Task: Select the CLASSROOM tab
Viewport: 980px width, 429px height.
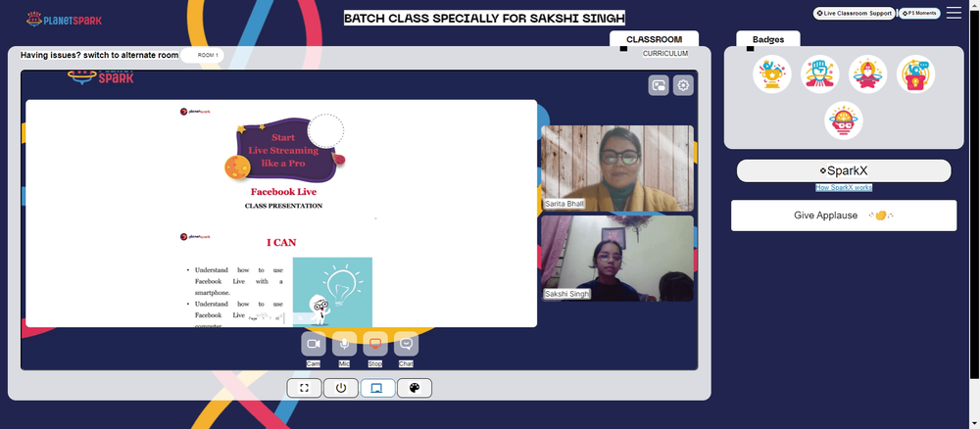Action: pyautogui.click(x=654, y=39)
